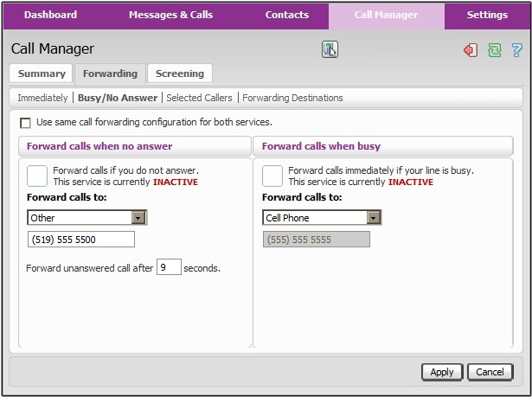Select the Busy/No Answer link

tap(118, 98)
